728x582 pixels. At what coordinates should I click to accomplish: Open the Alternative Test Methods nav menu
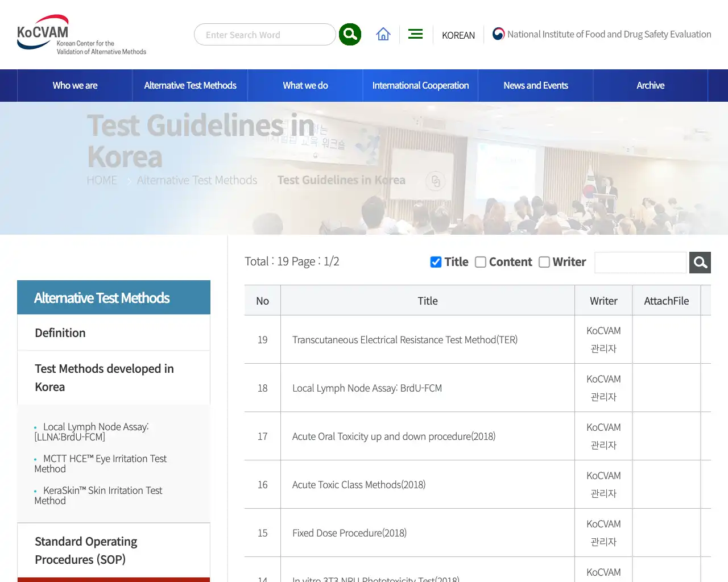(190, 85)
